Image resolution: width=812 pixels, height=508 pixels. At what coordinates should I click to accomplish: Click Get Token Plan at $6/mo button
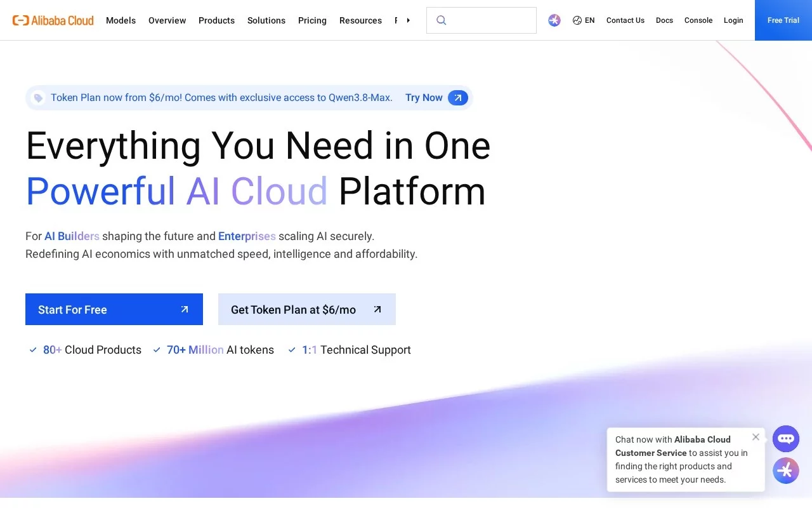[x=307, y=309]
